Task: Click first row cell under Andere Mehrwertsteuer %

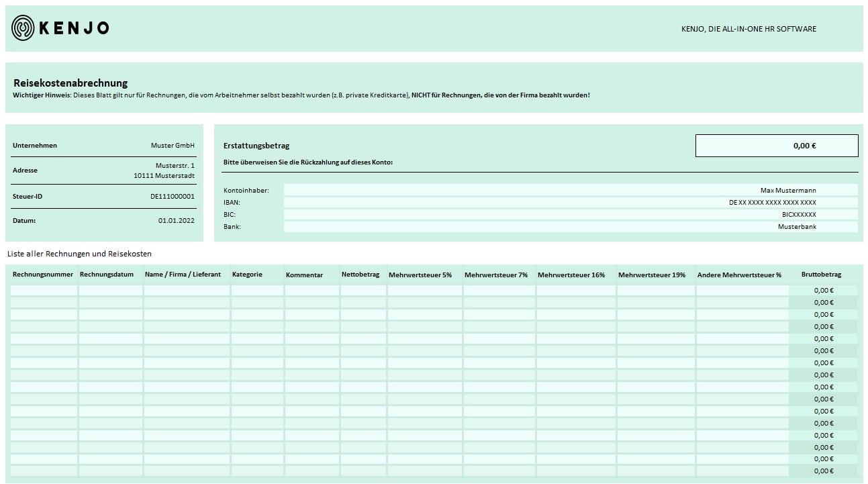Action: [742, 291]
